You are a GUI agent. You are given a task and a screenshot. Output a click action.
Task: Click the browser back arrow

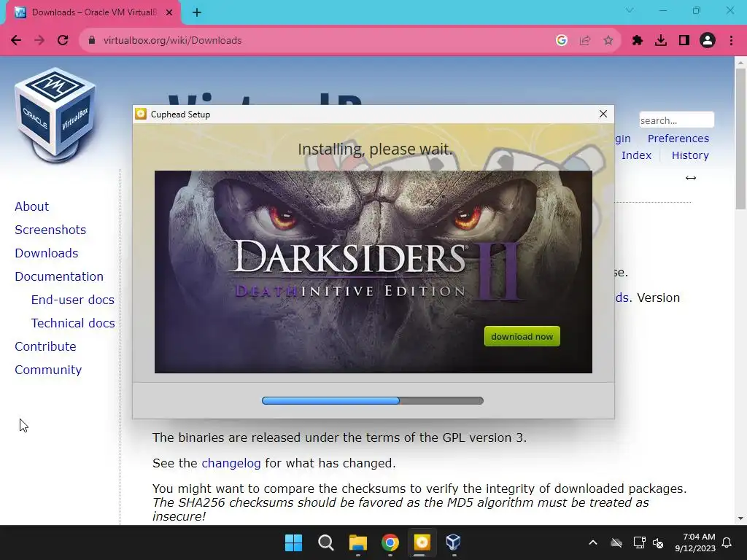pyautogui.click(x=16, y=41)
